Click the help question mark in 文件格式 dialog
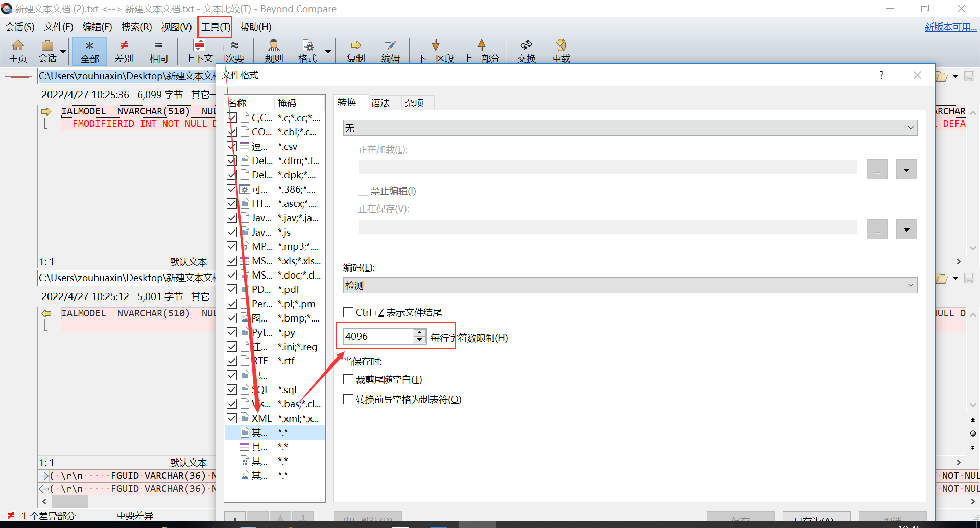 tap(881, 75)
